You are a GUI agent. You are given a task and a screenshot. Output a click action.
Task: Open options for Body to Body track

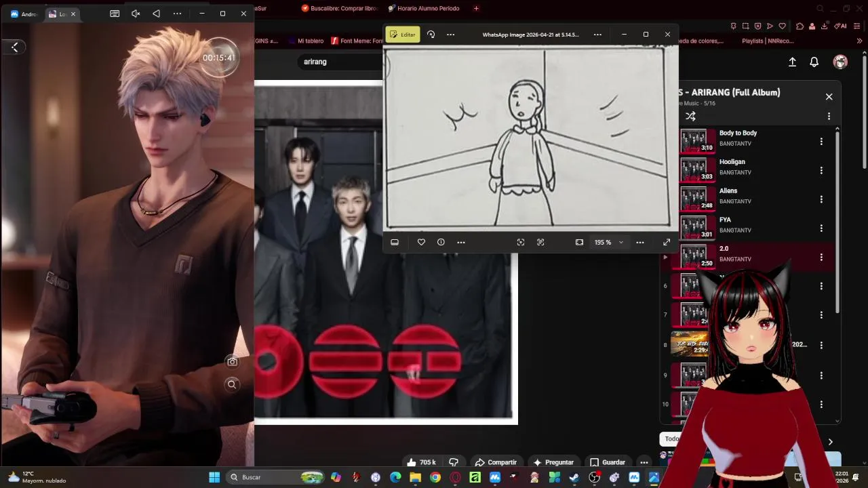[x=821, y=142]
